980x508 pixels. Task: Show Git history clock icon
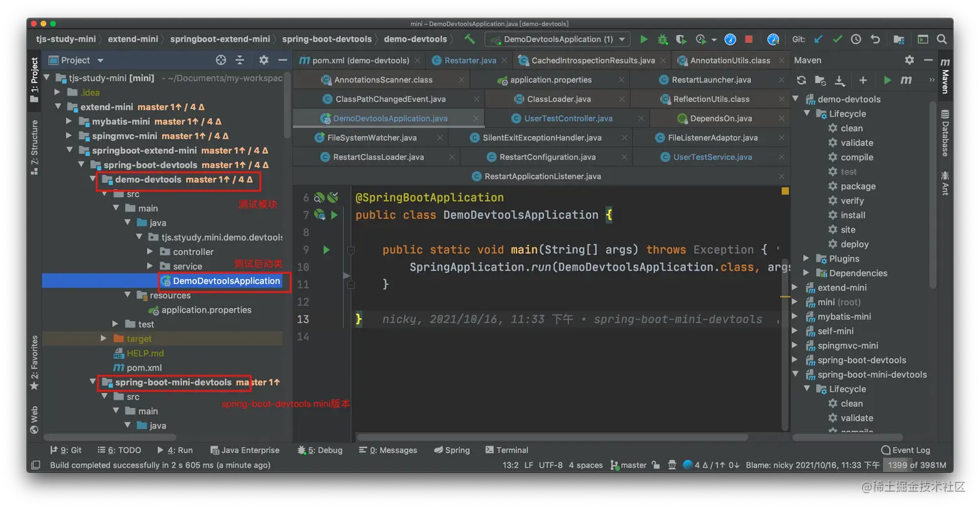tap(856, 40)
